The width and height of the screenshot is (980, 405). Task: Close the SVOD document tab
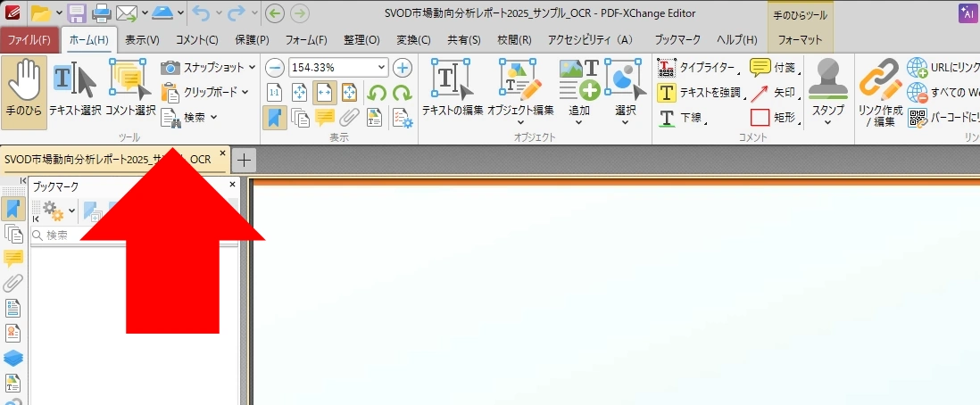coord(222,153)
